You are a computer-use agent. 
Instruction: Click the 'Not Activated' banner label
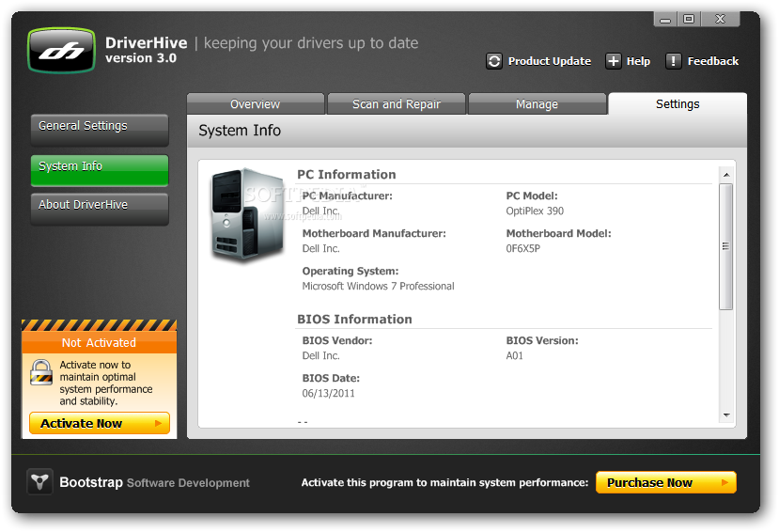click(99, 343)
